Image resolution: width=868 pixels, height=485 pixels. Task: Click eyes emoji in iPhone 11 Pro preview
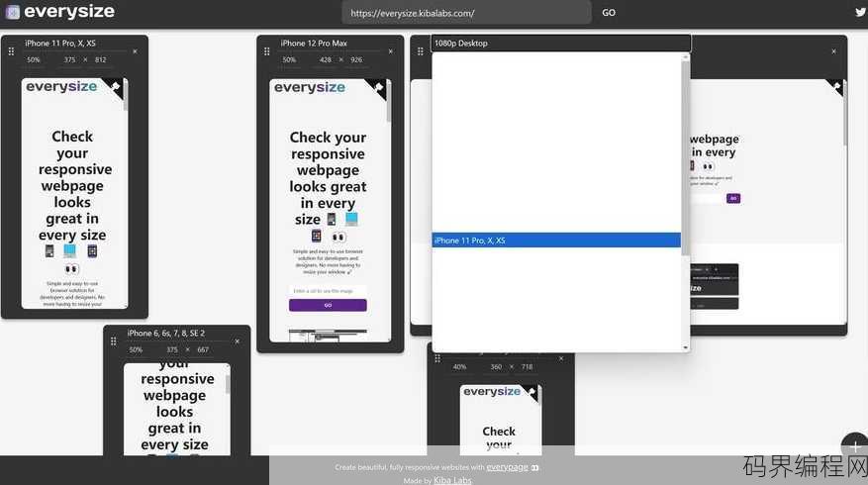coord(71,269)
